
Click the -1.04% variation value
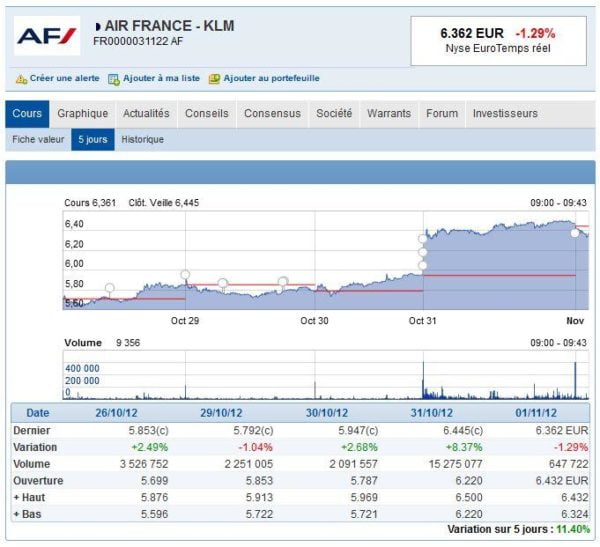click(255, 447)
